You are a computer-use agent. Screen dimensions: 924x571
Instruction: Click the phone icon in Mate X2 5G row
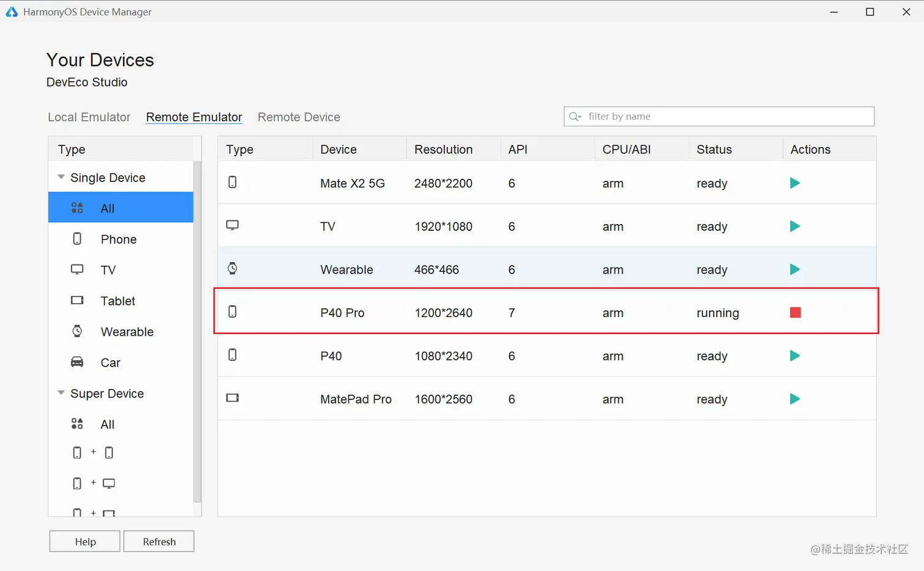click(x=232, y=182)
